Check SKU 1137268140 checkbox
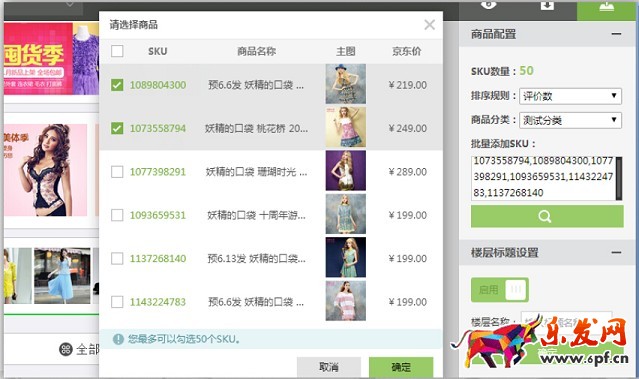Screen dimensions: 639x379 (117, 258)
